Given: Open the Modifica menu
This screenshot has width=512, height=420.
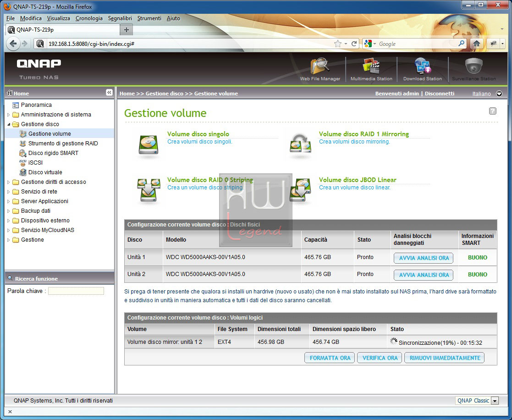Looking at the screenshot, I should tap(31, 18).
